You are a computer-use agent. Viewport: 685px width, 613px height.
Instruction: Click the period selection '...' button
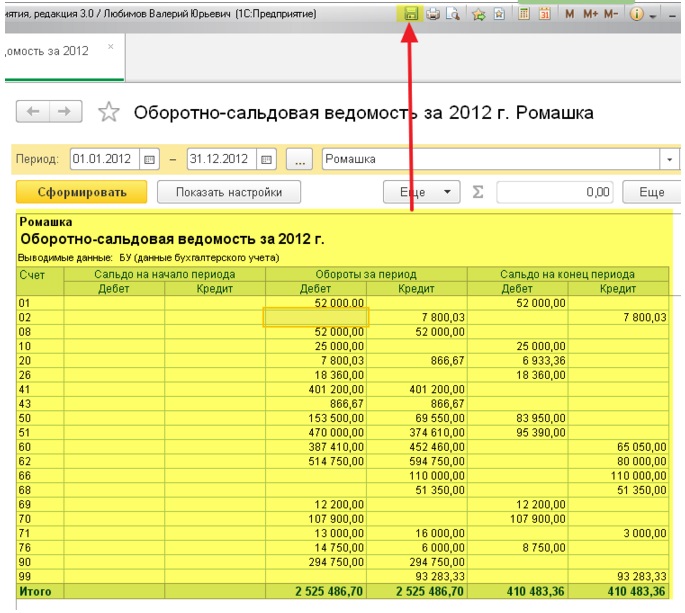click(299, 159)
